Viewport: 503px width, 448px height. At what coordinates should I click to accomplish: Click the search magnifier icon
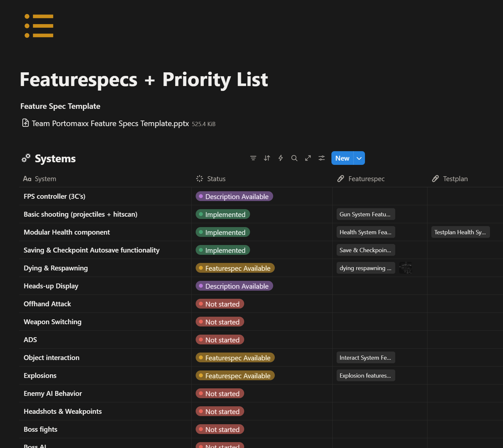pyautogui.click(x=294, y=158)
